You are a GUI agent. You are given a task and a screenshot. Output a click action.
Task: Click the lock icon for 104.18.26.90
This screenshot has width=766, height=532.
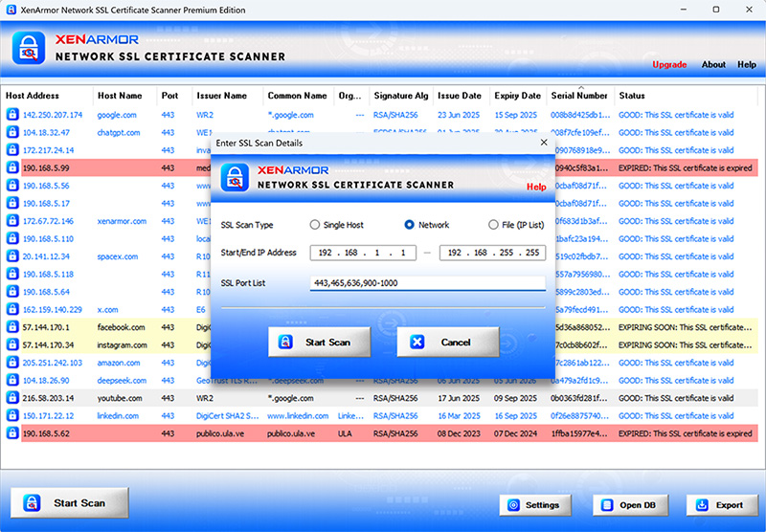pyautogui.click(x=12, y=380)
